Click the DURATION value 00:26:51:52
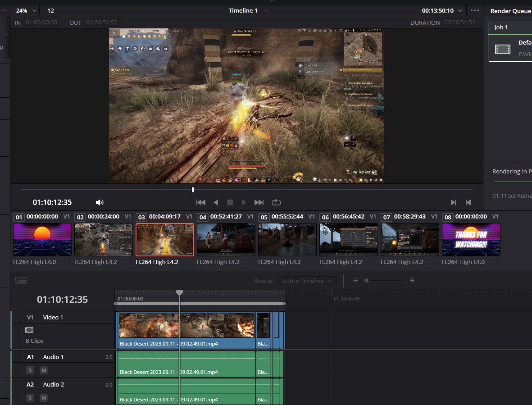 (460, 23)
